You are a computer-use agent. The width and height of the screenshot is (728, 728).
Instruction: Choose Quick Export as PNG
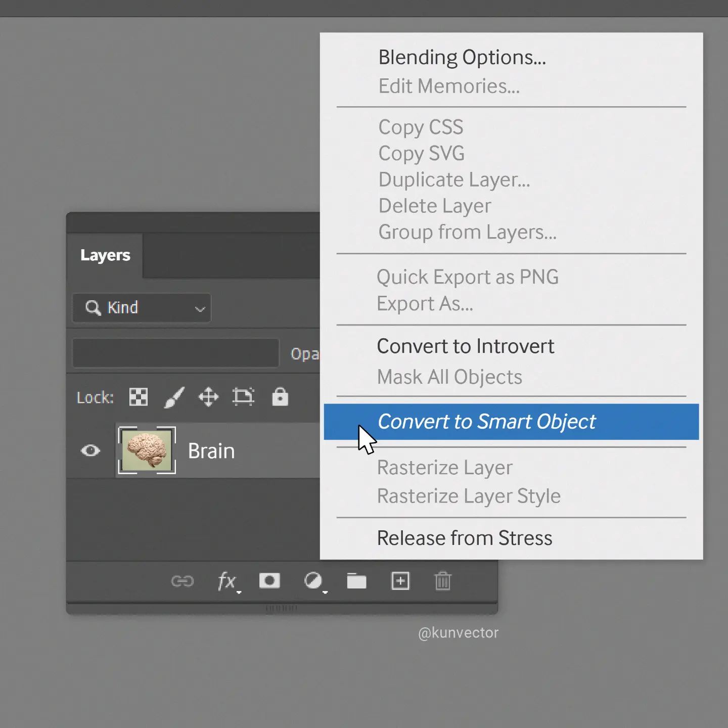pos(468,277)
